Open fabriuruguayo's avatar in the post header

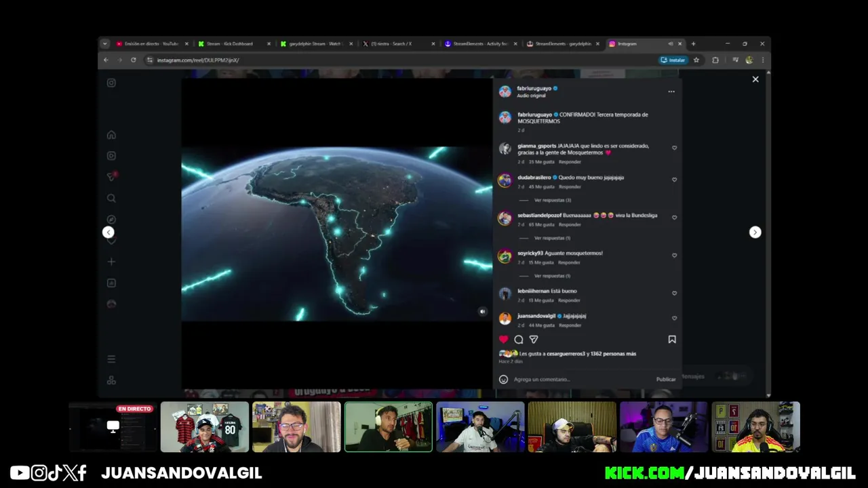click(505, 91)
